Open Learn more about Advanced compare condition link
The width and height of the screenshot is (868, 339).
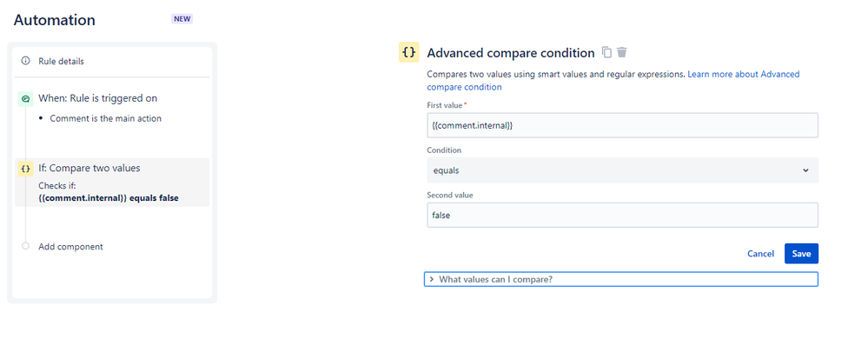point(613,80)
